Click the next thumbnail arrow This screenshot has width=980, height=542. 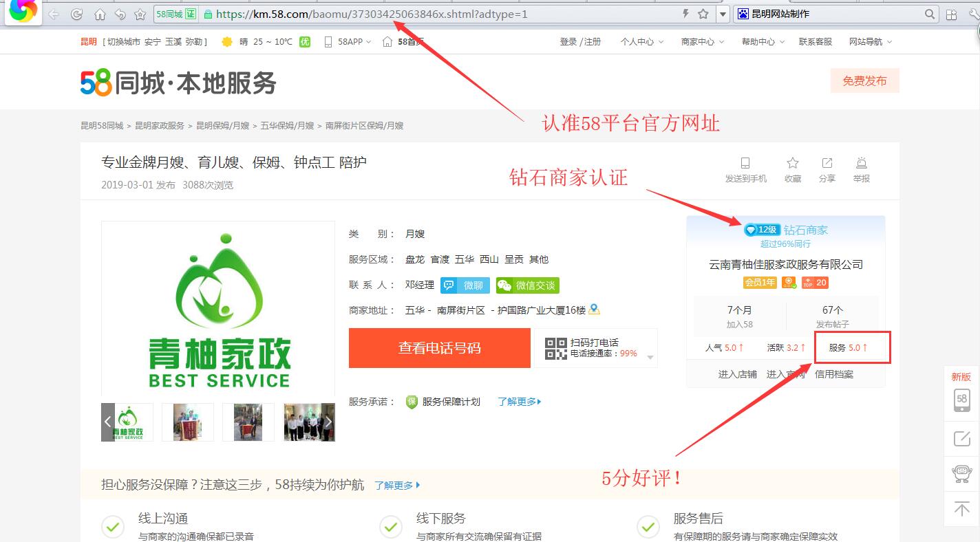[328, 422]
